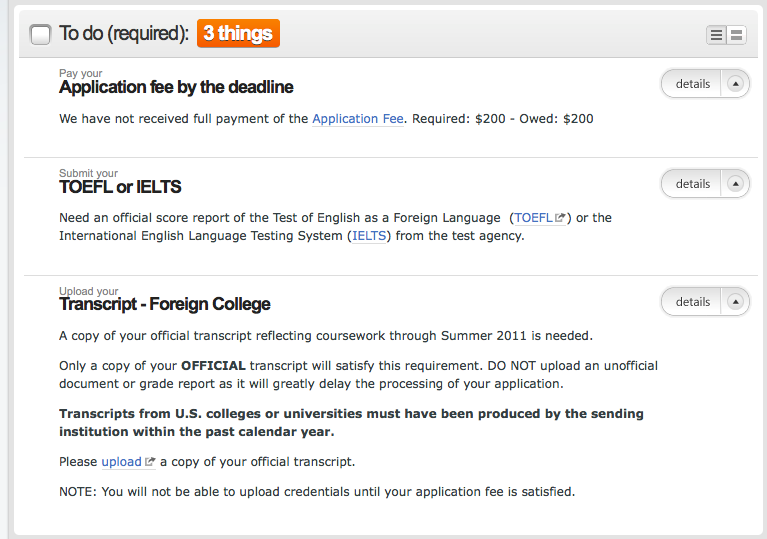Switch to the three-line list view icon
Image resolution: width=767 pixels, height=539 pixels.
point(717,35)
